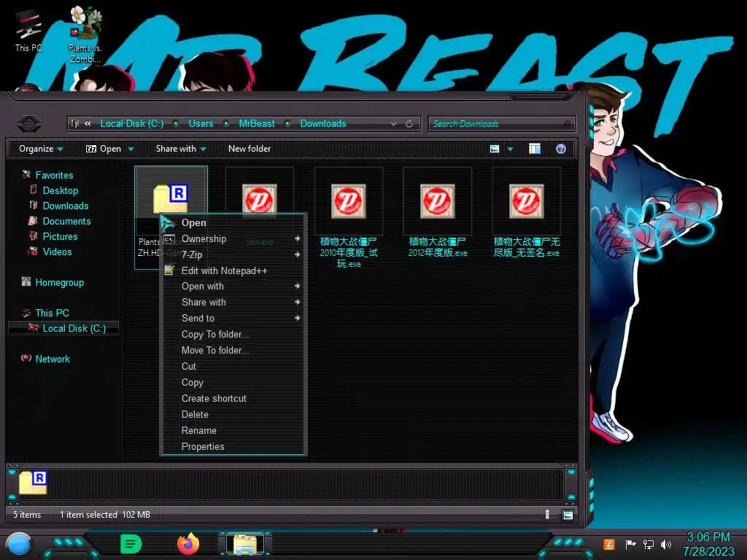Refresh the Downloads folder view
Viewport: 747px width, 560px height.
point(409,124)
